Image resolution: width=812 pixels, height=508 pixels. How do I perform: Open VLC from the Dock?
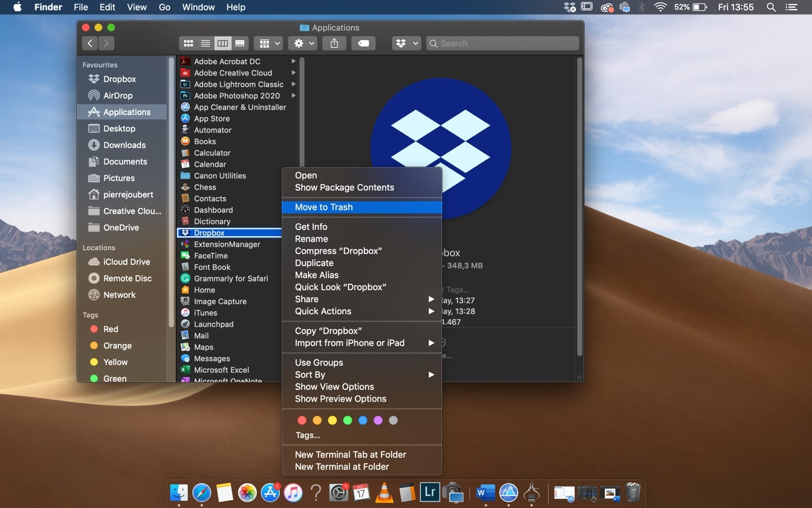click(x=384, y=492)
